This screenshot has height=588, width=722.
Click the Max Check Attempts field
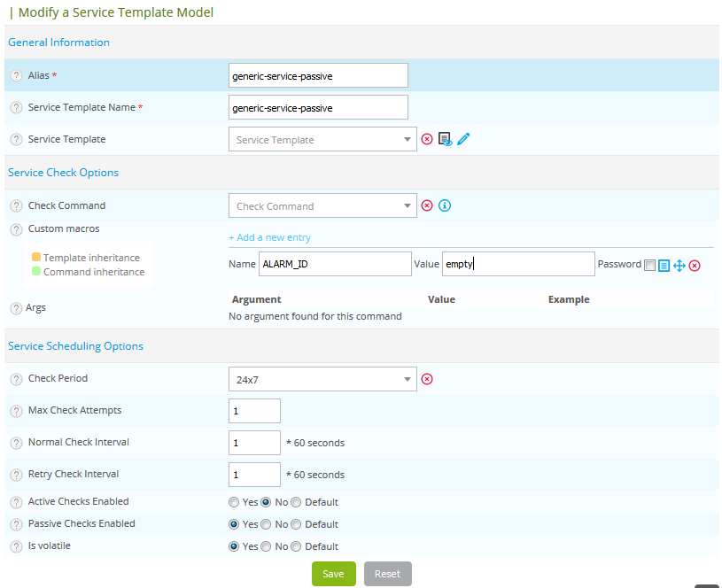[254, 411]
